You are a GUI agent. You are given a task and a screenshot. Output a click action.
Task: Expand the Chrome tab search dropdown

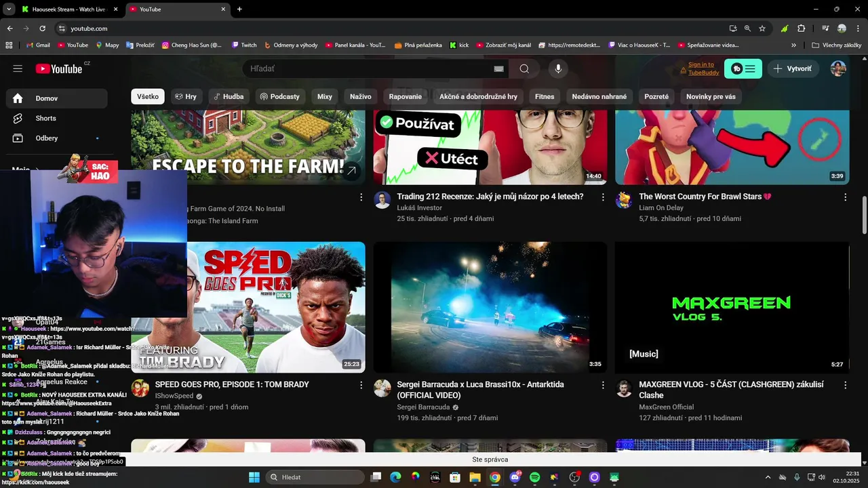tap(9, 9)
